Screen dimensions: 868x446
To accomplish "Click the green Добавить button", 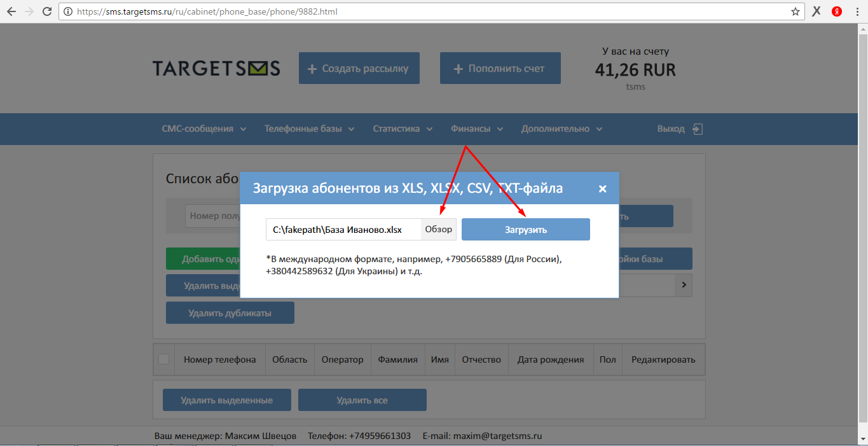I will pyautogui.click(x=203, y=259).
